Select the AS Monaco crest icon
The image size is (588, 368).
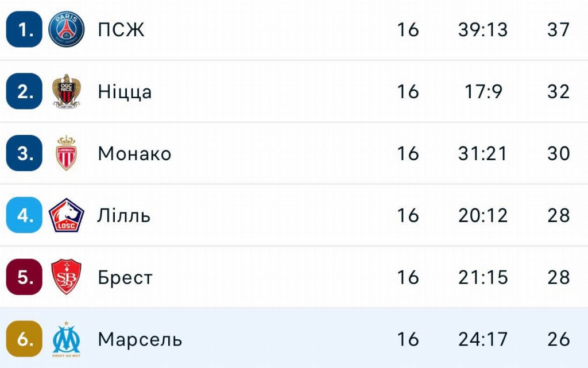click(67, 153)
